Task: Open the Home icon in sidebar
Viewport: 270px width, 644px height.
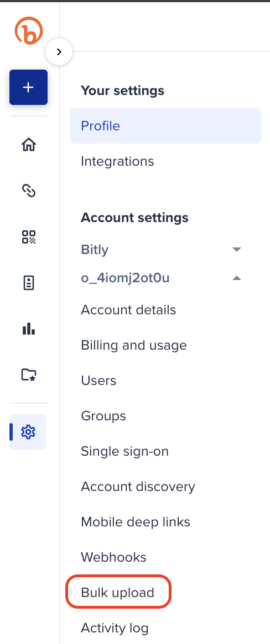Action: 29,145
